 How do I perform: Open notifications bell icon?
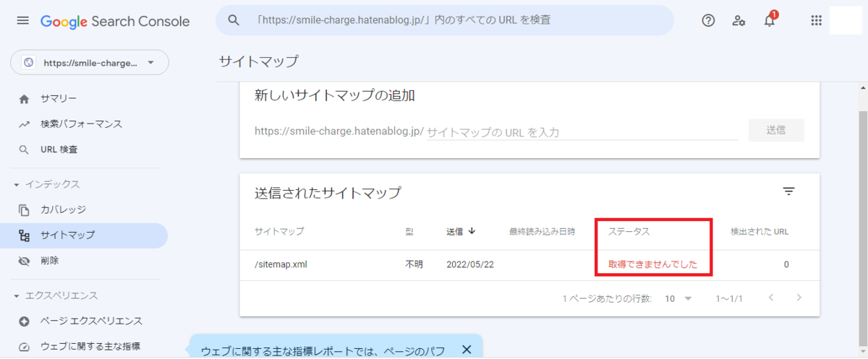pyautogui.click(x=770, y=20)
